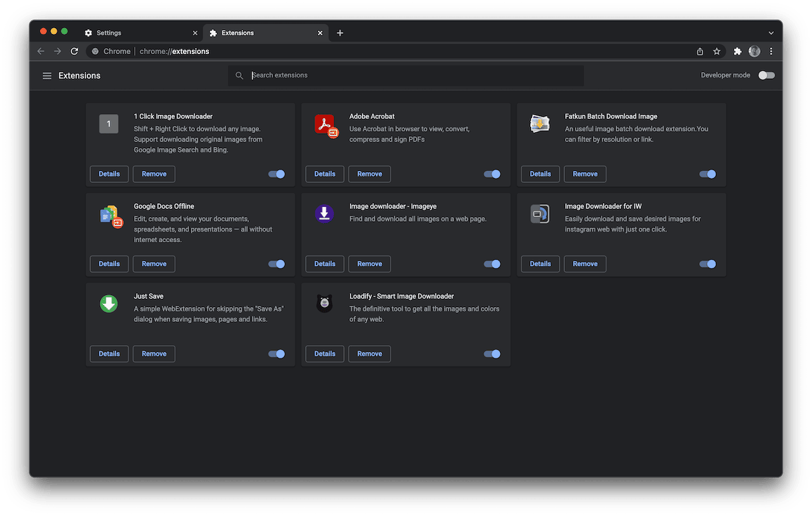Open Details for Image Downloader for IW

(541, 264)
